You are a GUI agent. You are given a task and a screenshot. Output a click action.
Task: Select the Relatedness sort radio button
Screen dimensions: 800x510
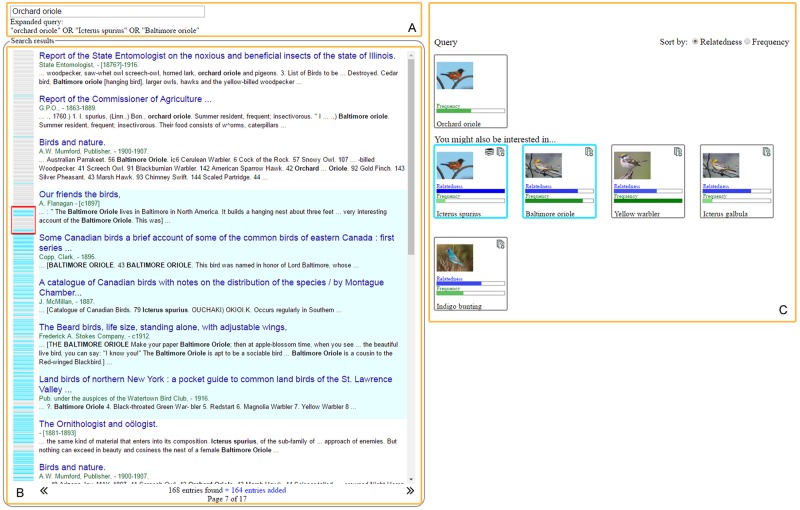[695, 42]
